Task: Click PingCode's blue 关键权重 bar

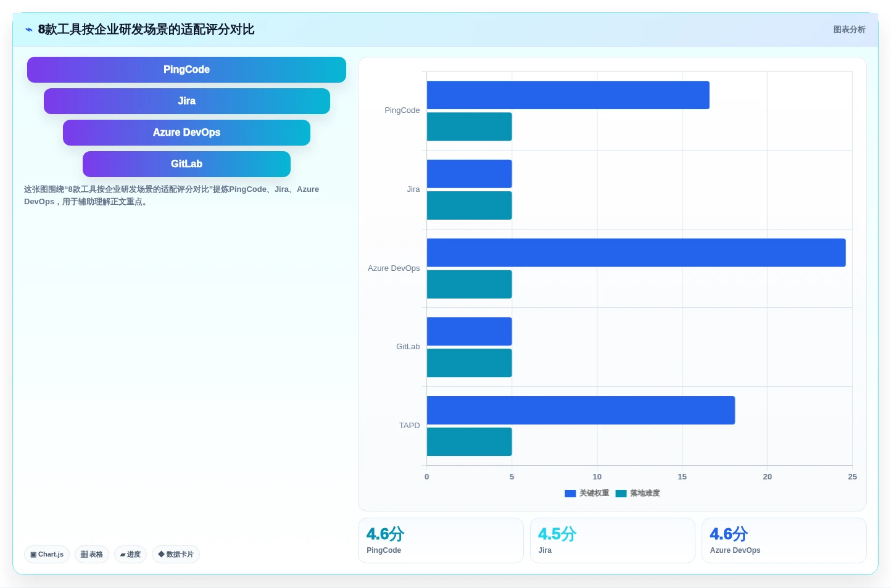Action: tap(568, 95)
